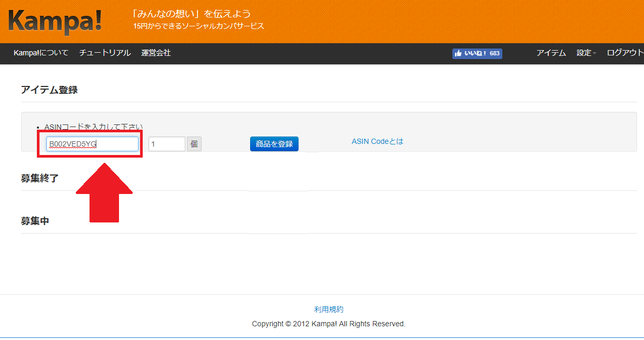This screenshot has height=340, width=644.
Task: Click the 「みんなの想い」を伝えよう tagline
Action: [x=192, y=14]
